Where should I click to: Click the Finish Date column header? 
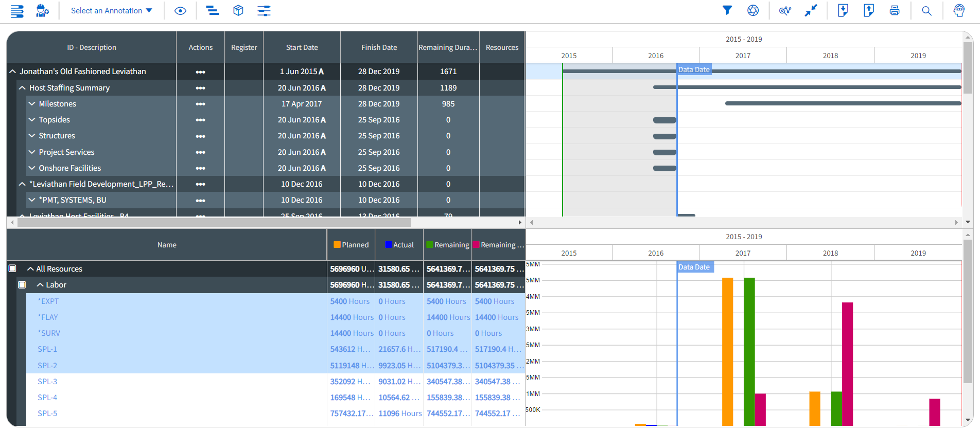379,47
